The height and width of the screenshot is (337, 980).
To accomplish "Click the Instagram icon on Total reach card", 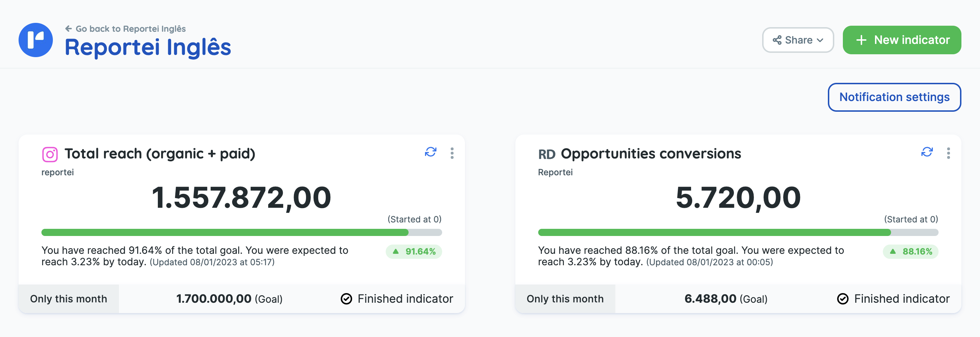I will click(51, 154).
